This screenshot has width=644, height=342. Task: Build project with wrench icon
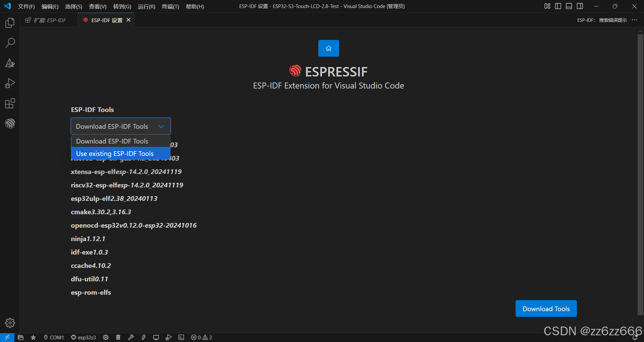[x=131, y=337]
